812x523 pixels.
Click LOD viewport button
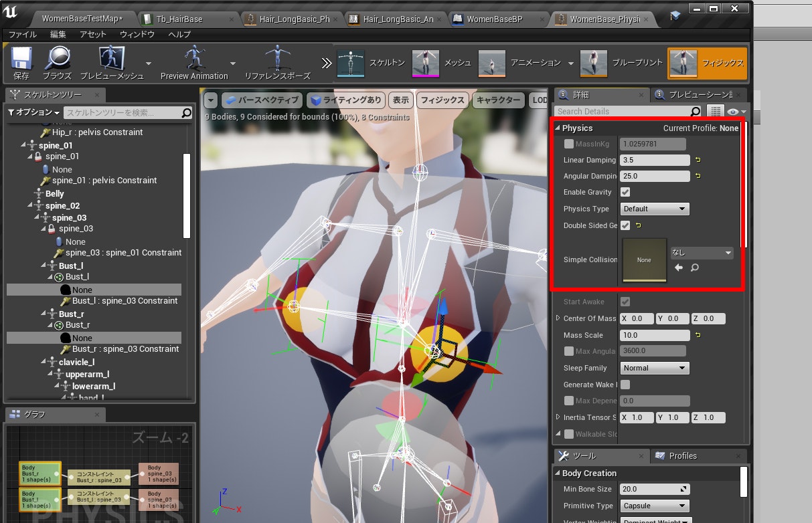tap(538, 100)
